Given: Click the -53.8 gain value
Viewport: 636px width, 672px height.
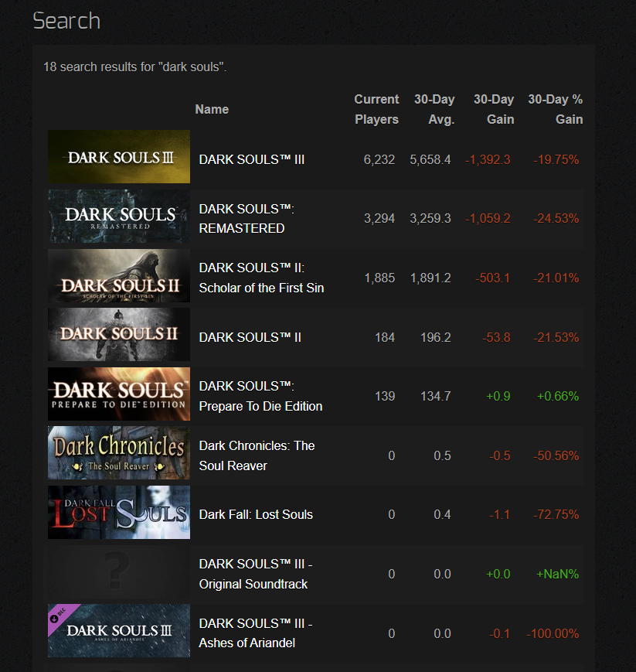Looking at the screenshot, I should pos(496,337).
